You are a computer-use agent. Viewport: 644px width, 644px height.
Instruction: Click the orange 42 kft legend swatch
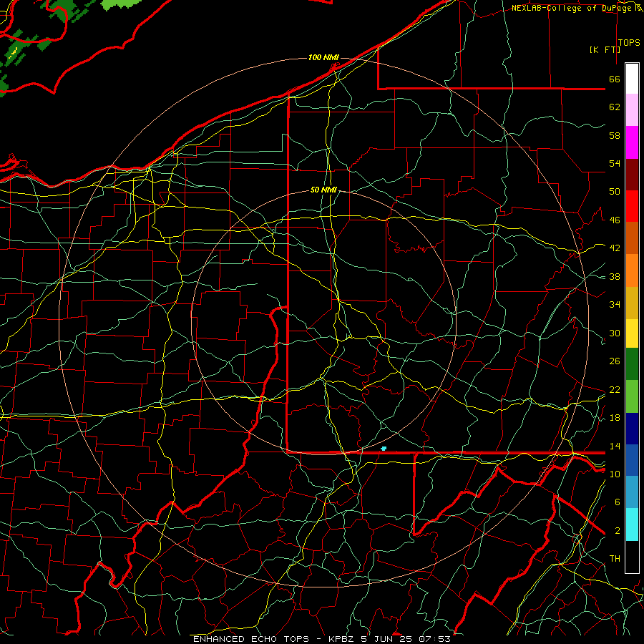pos(632,270)
